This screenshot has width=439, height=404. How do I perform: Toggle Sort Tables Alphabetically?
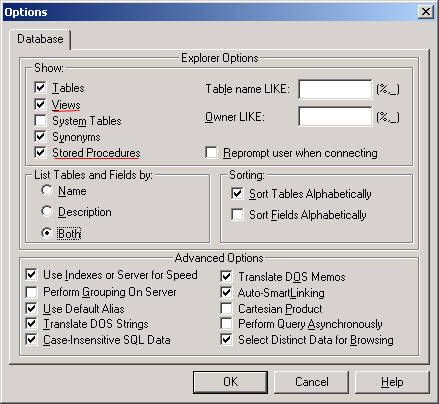[237, 194]
